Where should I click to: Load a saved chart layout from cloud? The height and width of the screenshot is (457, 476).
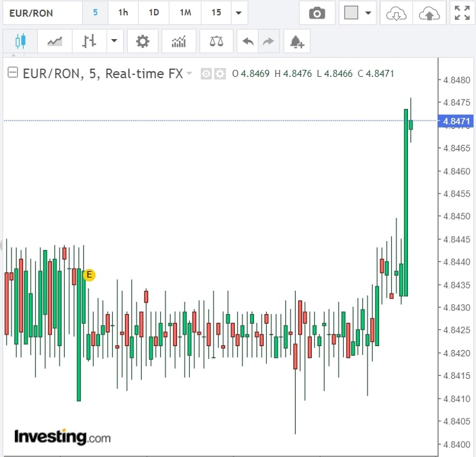pos(396,13)
